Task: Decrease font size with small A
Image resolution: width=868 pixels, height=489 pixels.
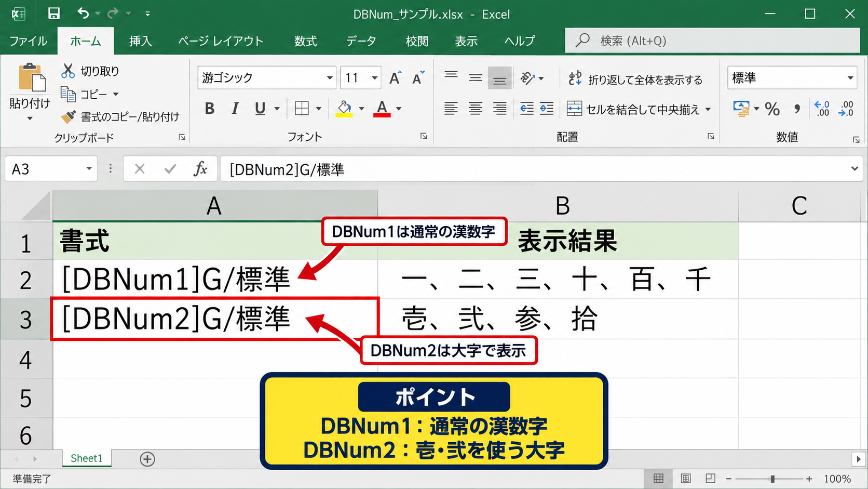Action: pos(418,78)
